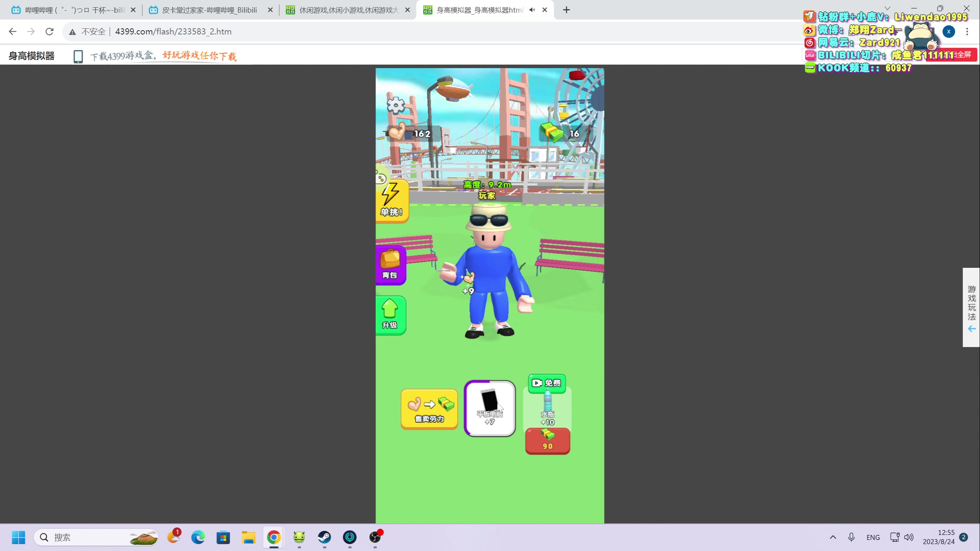
Task: Open the green 升级 upgrade menu
Action: [x=390, y=315]
